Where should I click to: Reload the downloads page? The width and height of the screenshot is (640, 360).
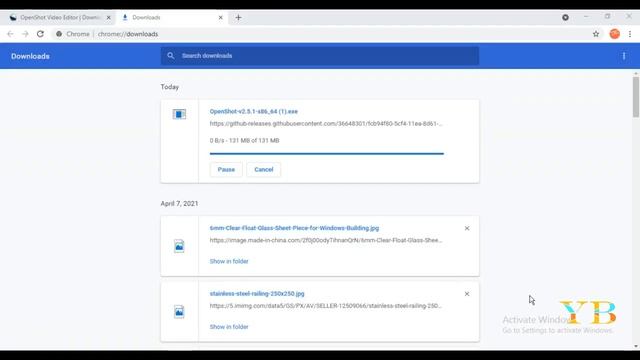[x=40, y=34]
